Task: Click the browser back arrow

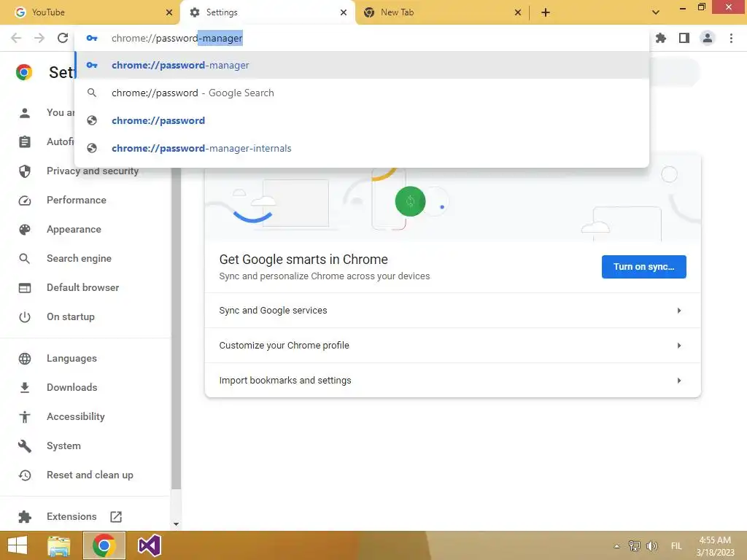Action: point(16,38)
